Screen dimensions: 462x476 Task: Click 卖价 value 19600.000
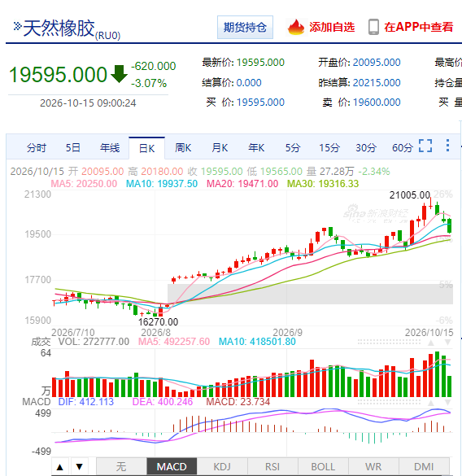(x=377, y=103)
